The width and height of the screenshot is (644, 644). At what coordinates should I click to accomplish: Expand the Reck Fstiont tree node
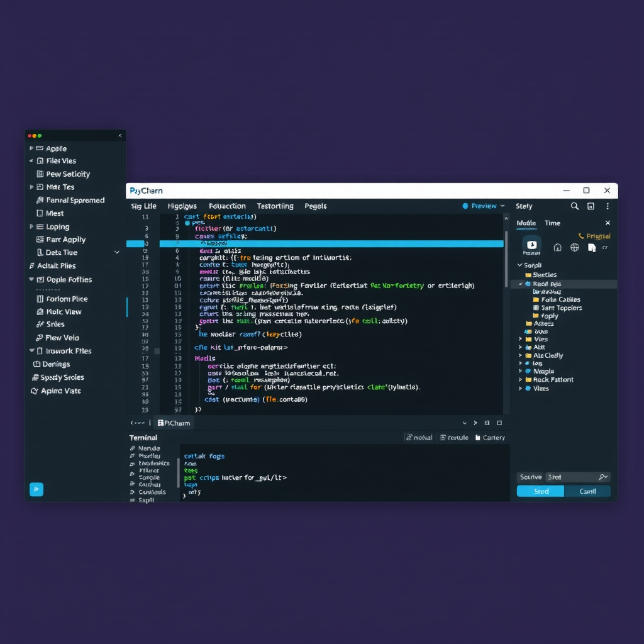[519, 379]
